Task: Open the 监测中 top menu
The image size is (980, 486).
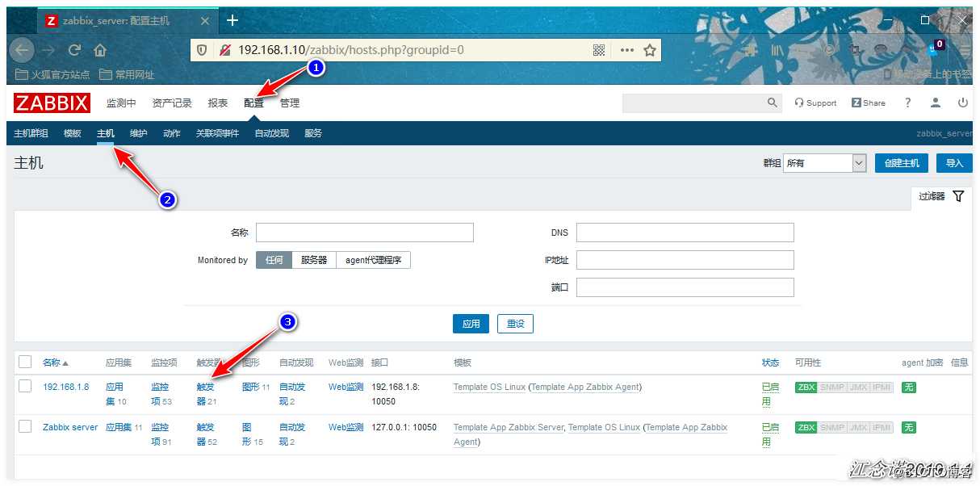Action: point(121,103)
